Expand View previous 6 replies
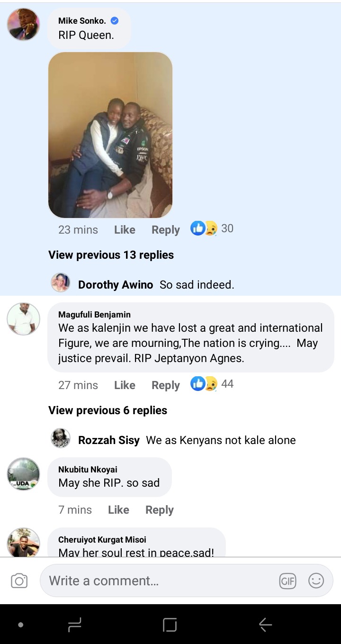 point(108,410)
